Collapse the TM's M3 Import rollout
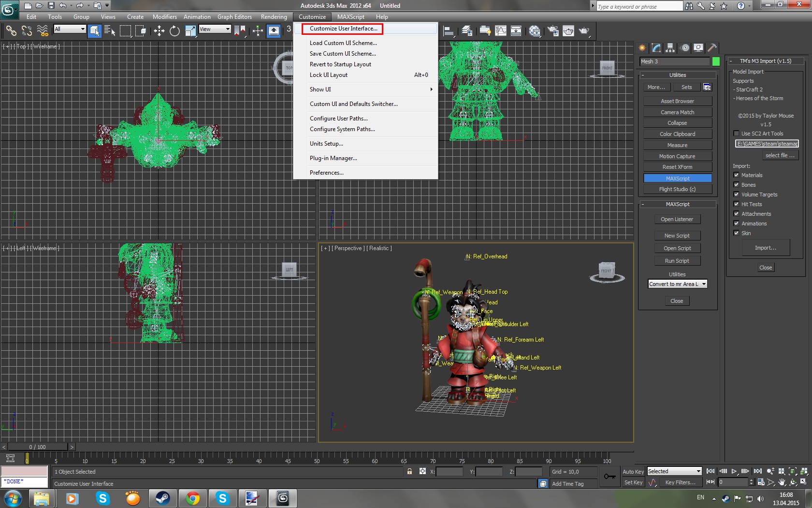812x508 pixels. [x=766, y=61]
